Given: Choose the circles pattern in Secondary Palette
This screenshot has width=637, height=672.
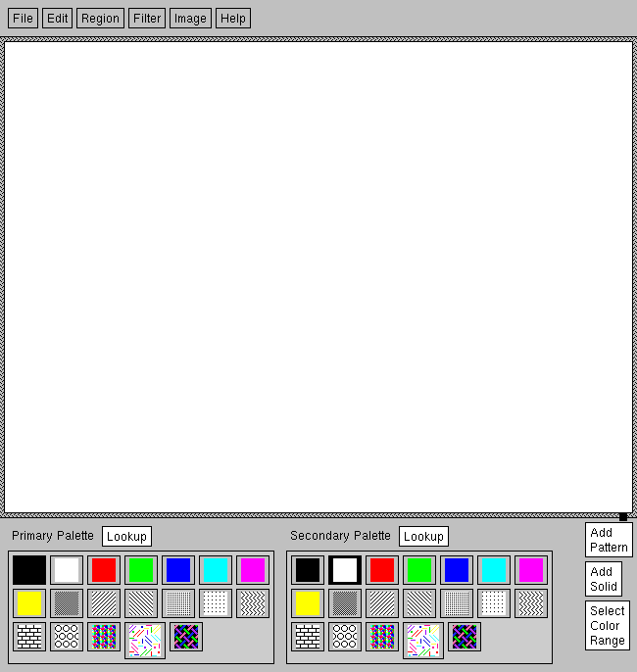Looking at the screenshot, I should click(345, 637).
